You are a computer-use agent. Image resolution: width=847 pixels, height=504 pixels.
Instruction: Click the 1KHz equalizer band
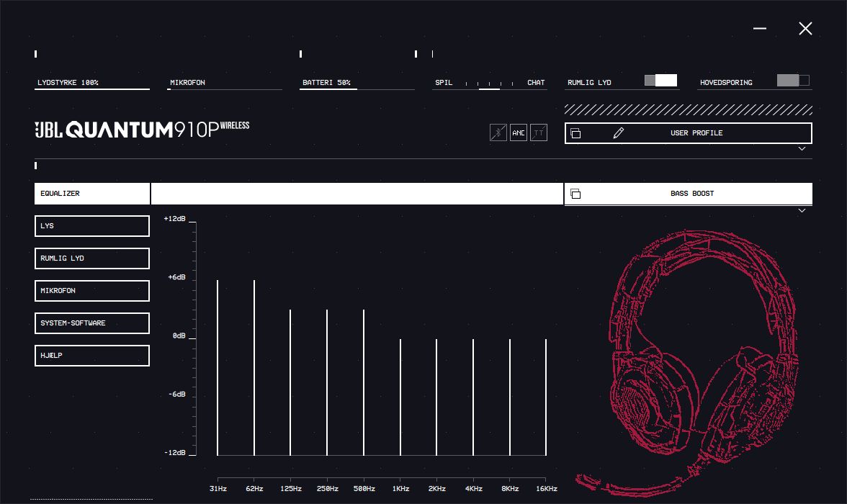pos(400,397)
